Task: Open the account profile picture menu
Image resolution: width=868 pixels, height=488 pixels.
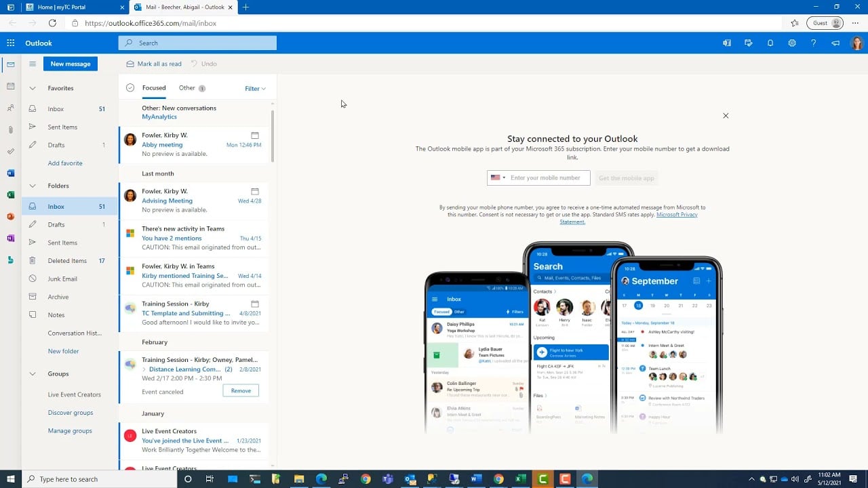Action: coord(856,43)
